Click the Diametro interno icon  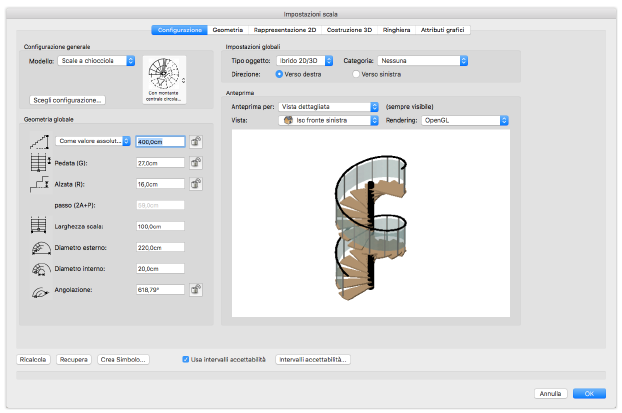coord(41,269)
